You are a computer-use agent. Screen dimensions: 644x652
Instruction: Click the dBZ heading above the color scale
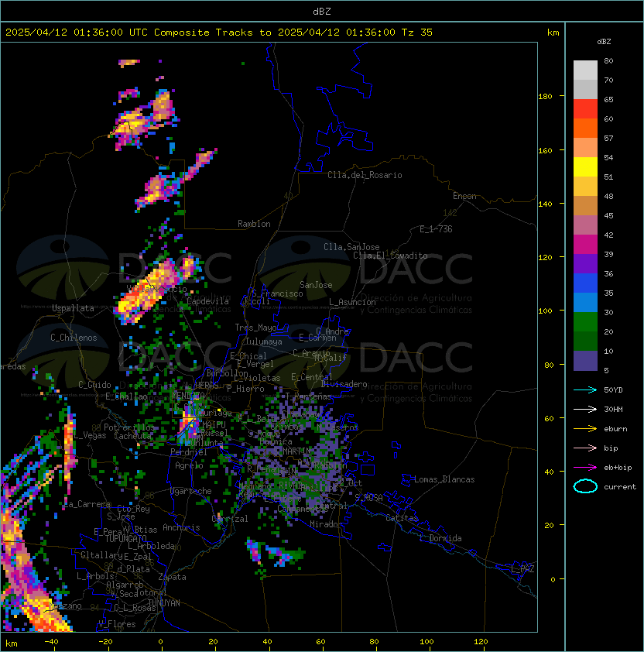pyautogui.click(x=604, y=42)
